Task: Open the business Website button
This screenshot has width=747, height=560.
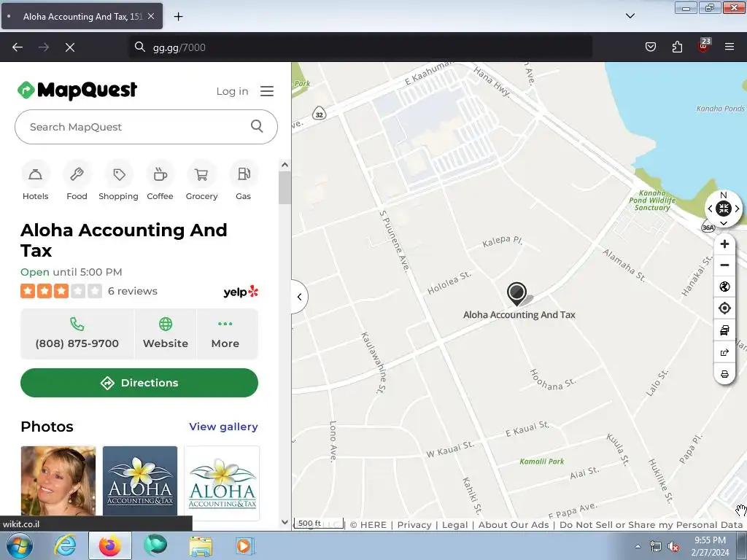Action: coord(166,334)
